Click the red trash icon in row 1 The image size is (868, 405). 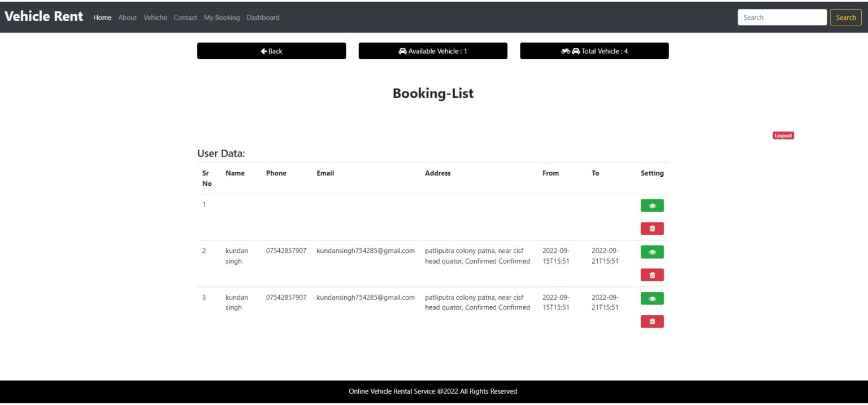pos(652,229)
